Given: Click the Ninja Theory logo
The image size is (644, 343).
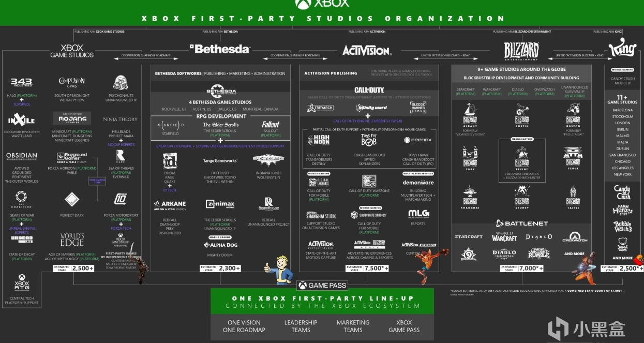Looking at the screenshot, I should 120,120.
